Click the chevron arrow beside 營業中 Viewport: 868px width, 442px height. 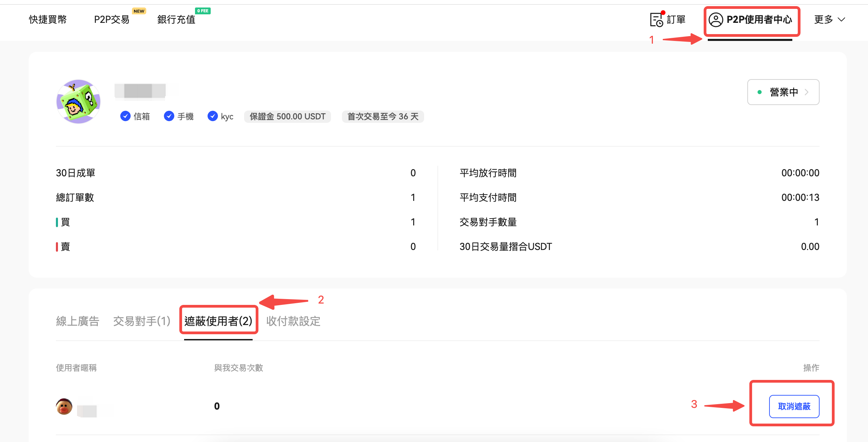807,92
